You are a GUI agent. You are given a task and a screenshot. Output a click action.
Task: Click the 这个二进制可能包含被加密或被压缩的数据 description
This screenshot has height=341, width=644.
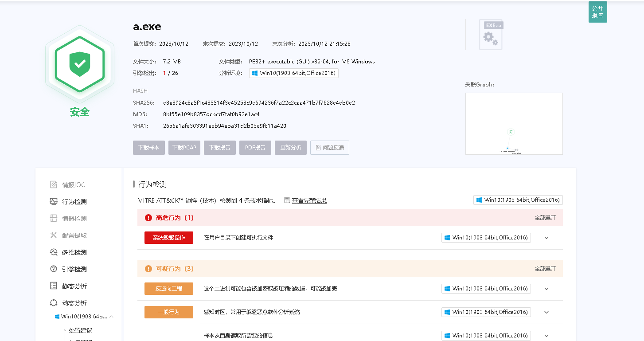point(270,289)
